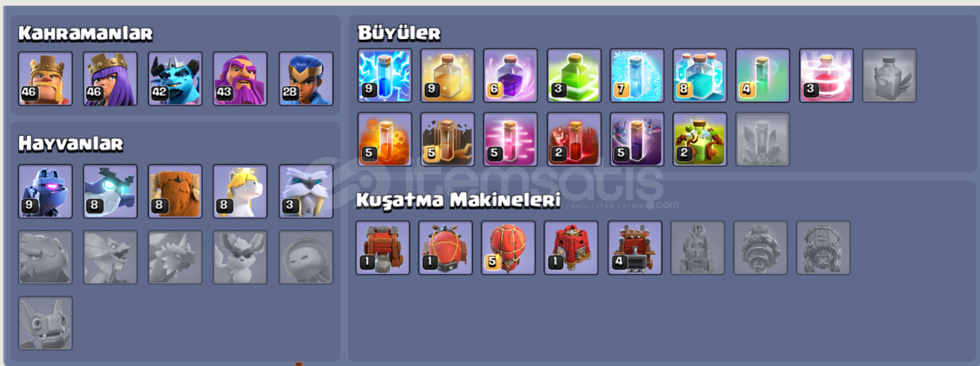Choose the Unicorn pet level 8 icon
The height and width of the screenshot is (366, 980).
(241, 191)
